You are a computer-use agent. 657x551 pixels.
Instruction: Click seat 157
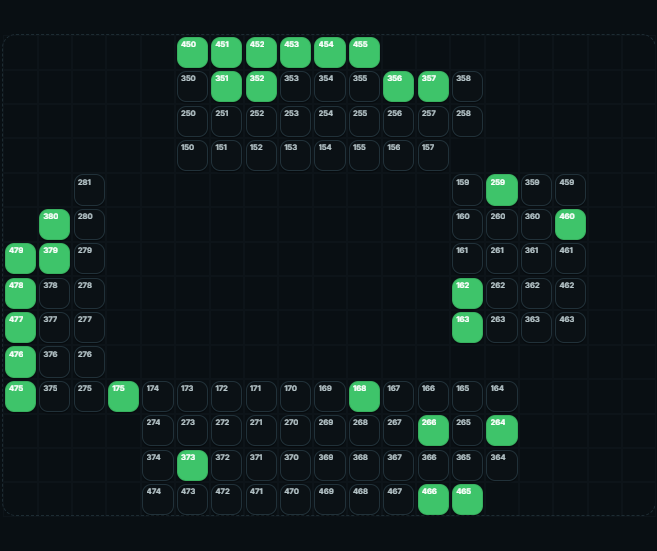[433, 155]
